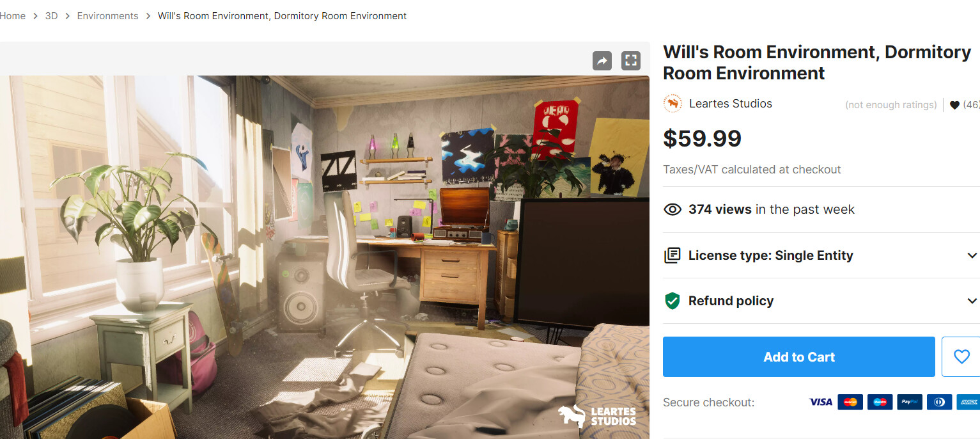Click the eye views icon
Screen dimensions: 980x439
point(673,209)
